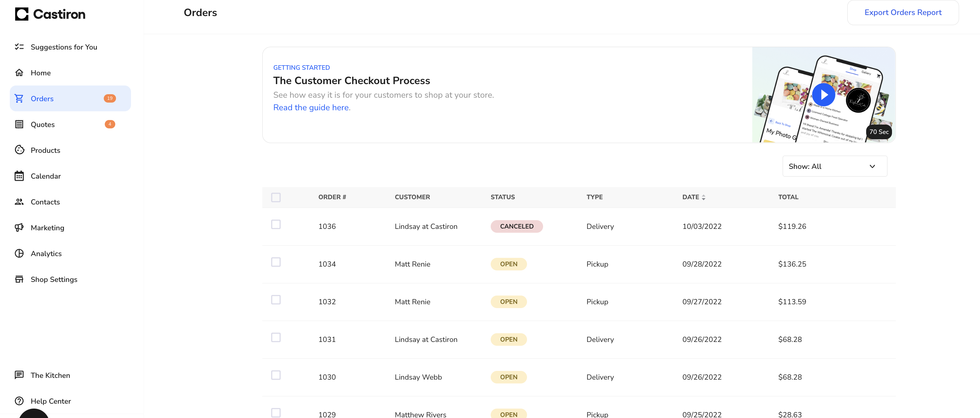Play the Customer Checkout Process video
980x418 pixels.
pos(823,95)
